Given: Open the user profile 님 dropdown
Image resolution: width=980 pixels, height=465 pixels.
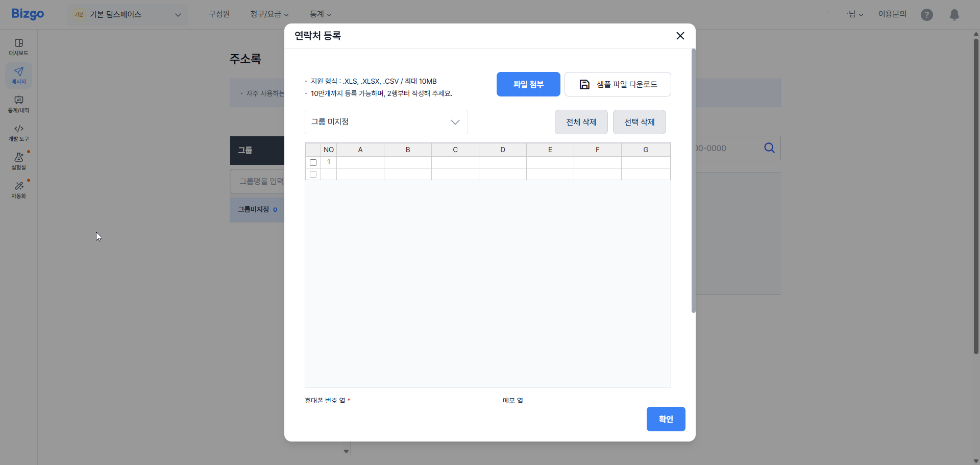Looking at the screenshot, I should tap(855, 14).
